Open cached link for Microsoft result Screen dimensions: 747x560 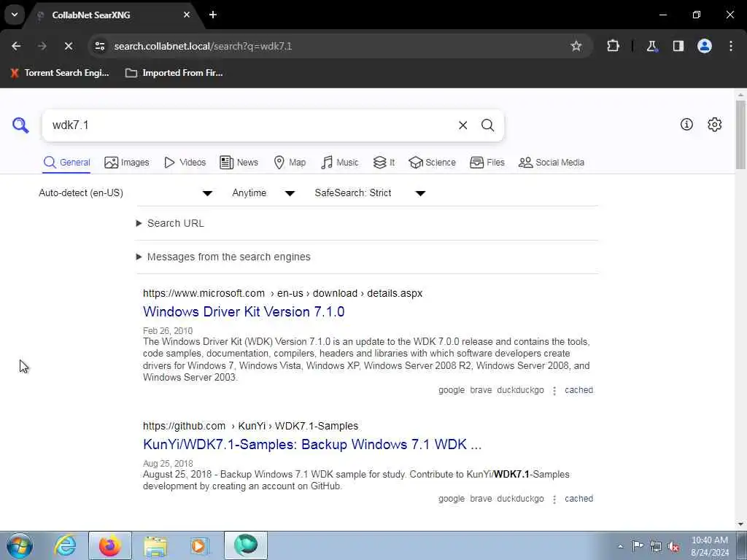(x=578, y=390)
